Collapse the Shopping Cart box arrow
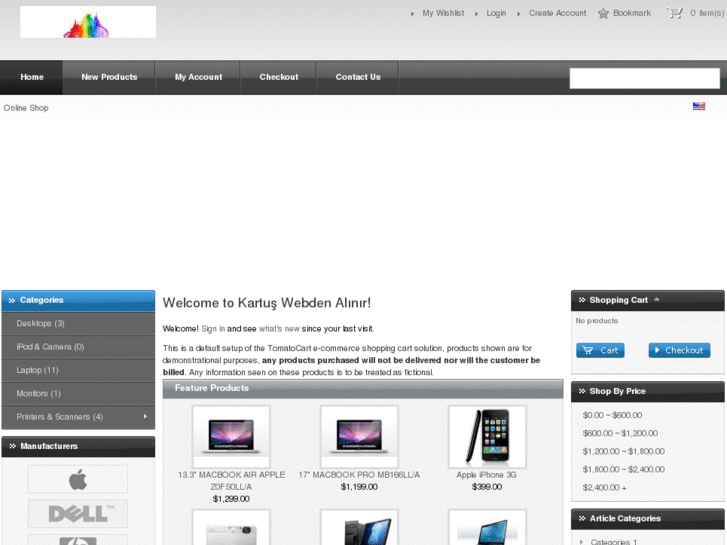Viewport: 727px width, 545px height. click(657, 300)
